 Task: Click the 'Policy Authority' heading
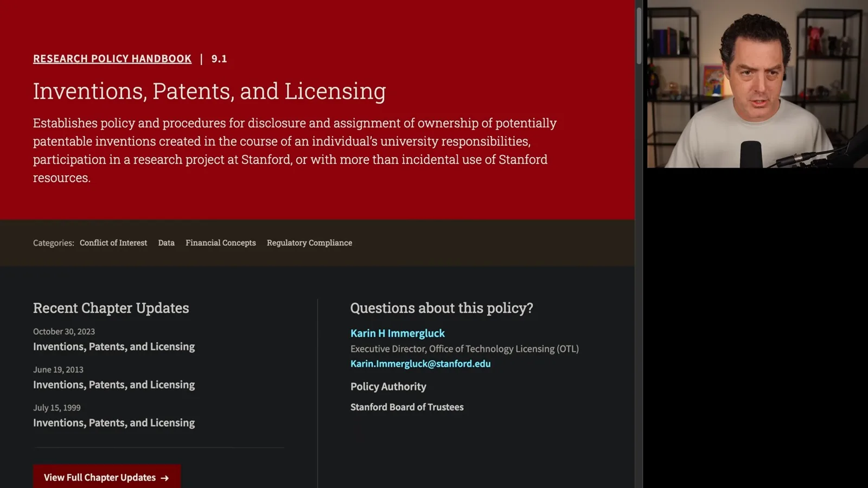(x=388, y=387)
